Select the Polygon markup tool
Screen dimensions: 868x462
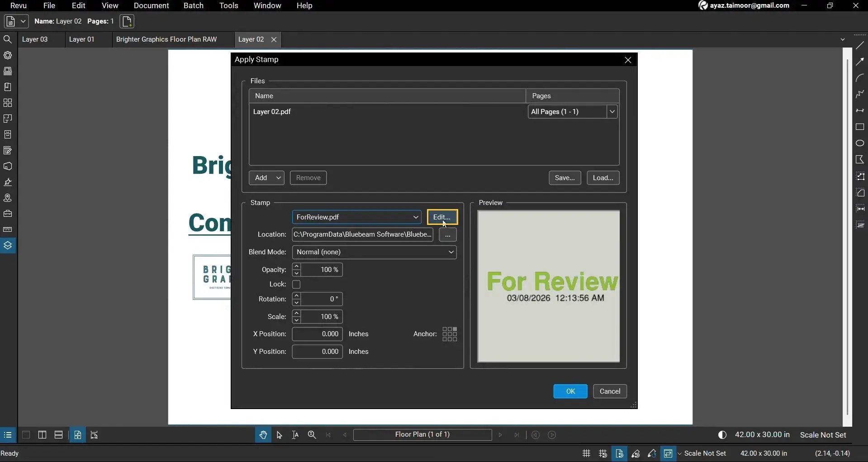pos(860,160)
